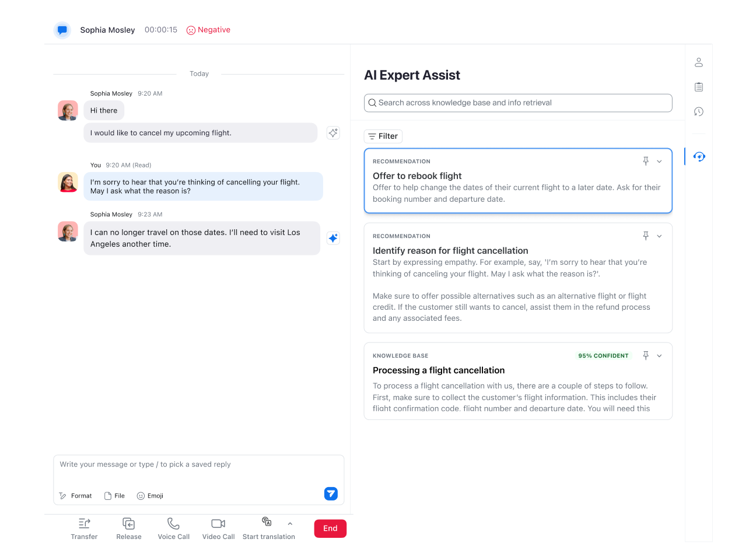Transfer the chat
The height and width of the screenshot is (560, 756).
pyautogui.click(x=84, y=528)
